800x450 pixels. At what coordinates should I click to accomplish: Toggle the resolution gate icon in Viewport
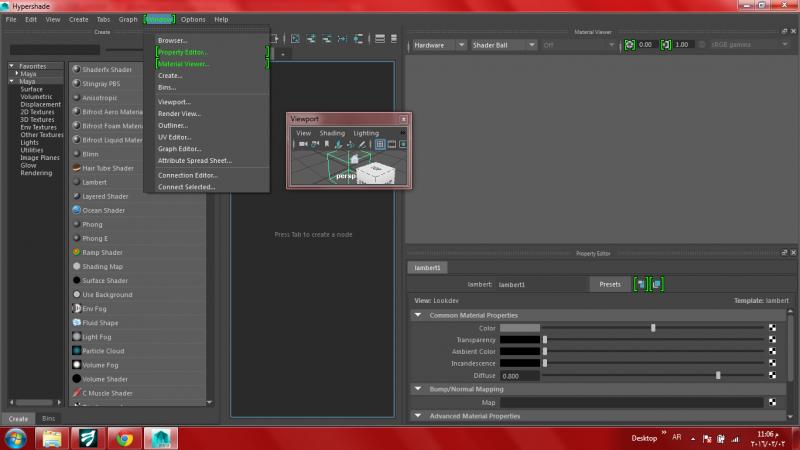403,144
